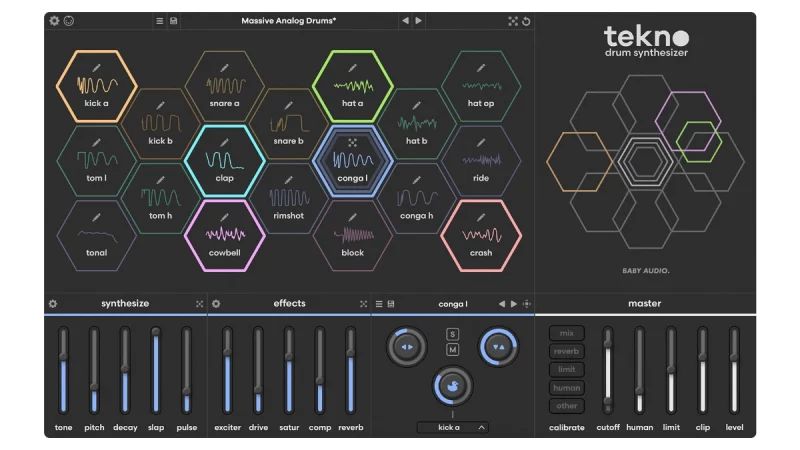800x450 pixels.
Task: Mute the conga l drum with M button
Action: (452, 349)
